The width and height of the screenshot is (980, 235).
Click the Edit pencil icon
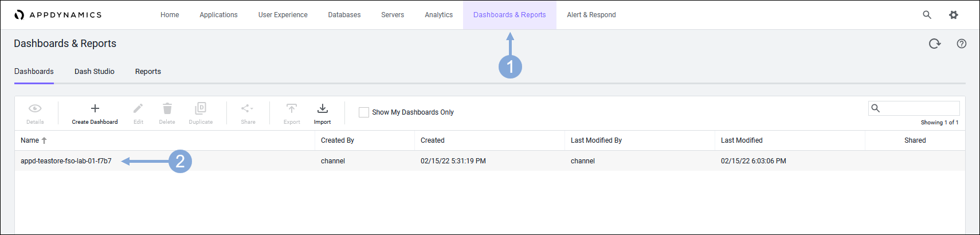[x=138, y=108]
